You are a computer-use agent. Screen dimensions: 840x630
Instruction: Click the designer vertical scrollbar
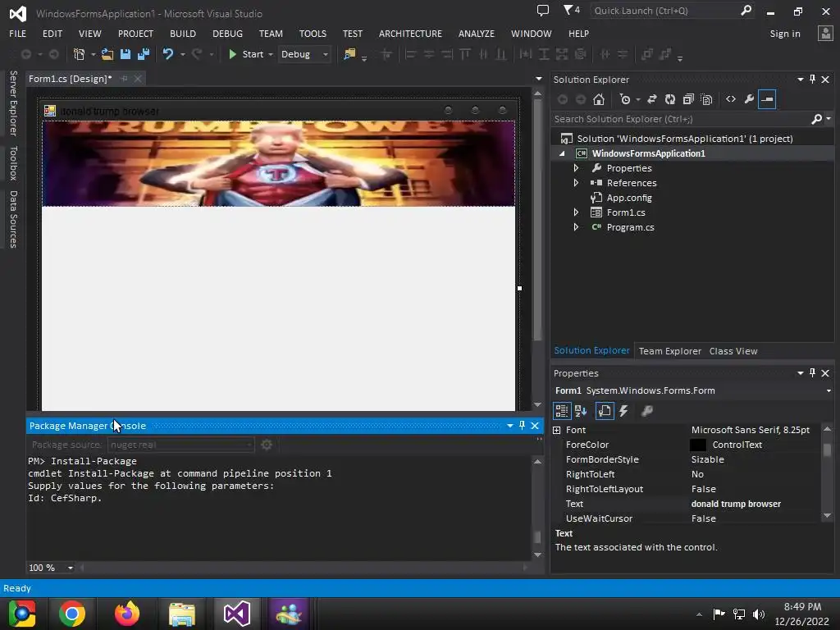[x=538, y=220]
